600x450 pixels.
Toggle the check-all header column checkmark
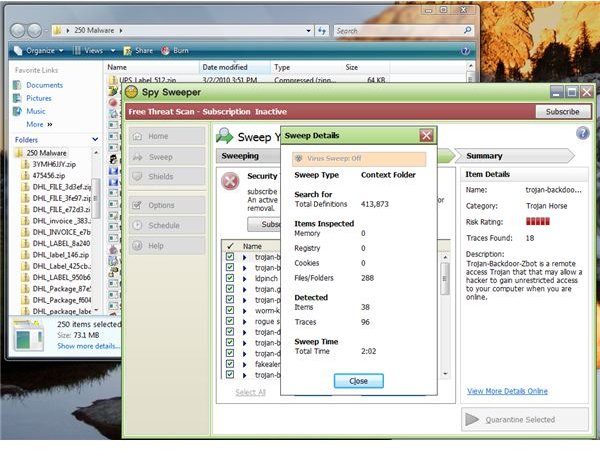230,246
